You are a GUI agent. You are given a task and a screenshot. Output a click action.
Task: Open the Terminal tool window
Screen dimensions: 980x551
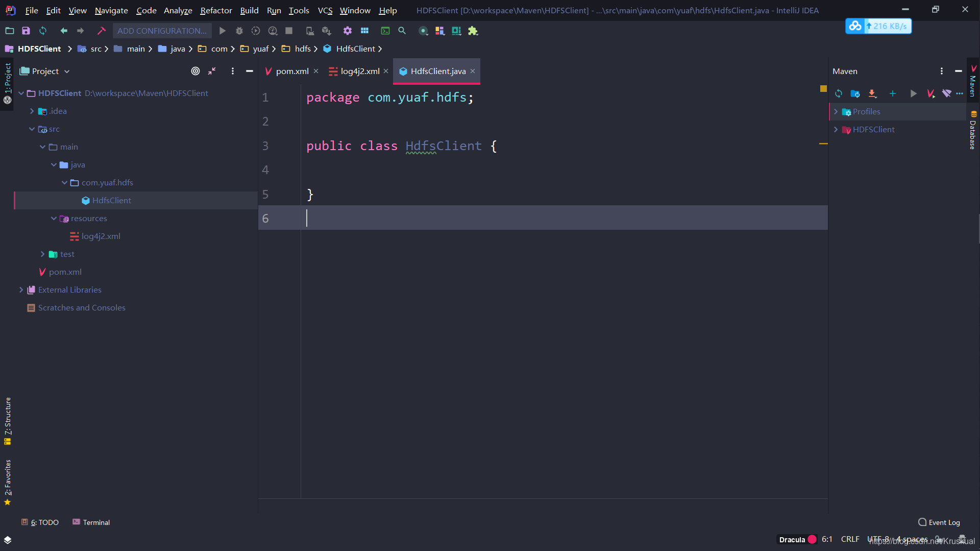[91, 522]
